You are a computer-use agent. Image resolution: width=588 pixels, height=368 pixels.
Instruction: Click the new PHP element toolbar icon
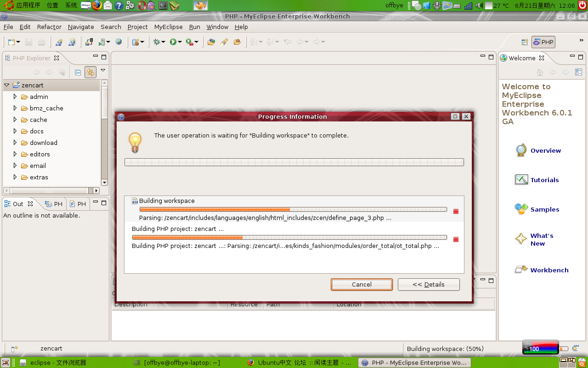click(x=136, y=42)
